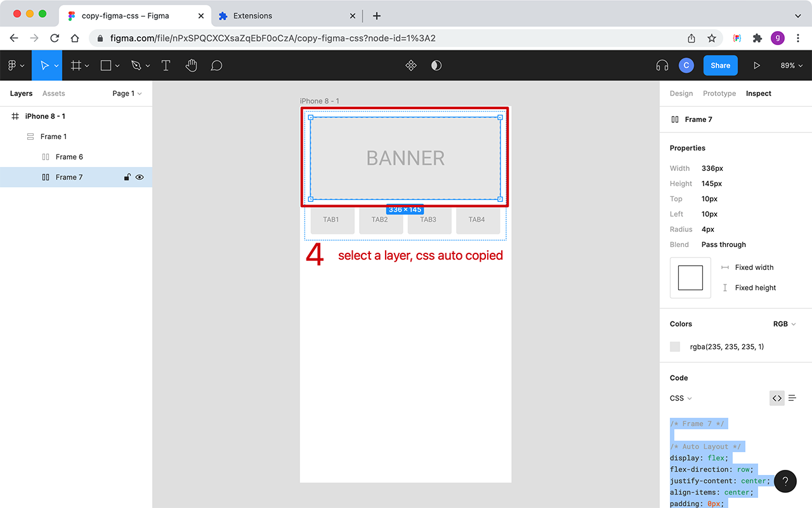Screen dimensions: 812x508
Task: Select the Frame tool
Action: pyautogui.click(x=76, y=65)
